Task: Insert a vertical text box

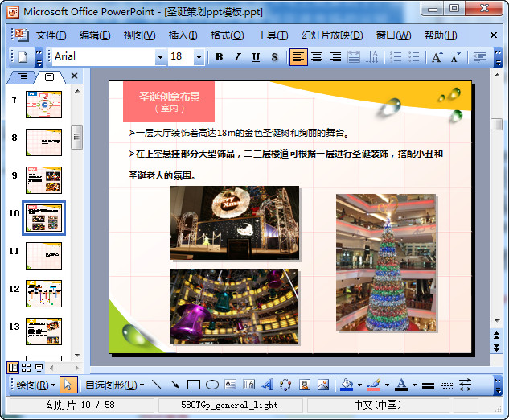Action: 249,385
